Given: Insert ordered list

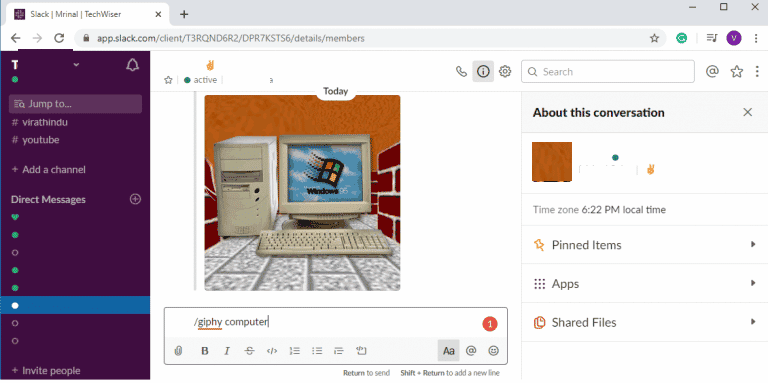Looking at the screenshot, I should [294, 351].
